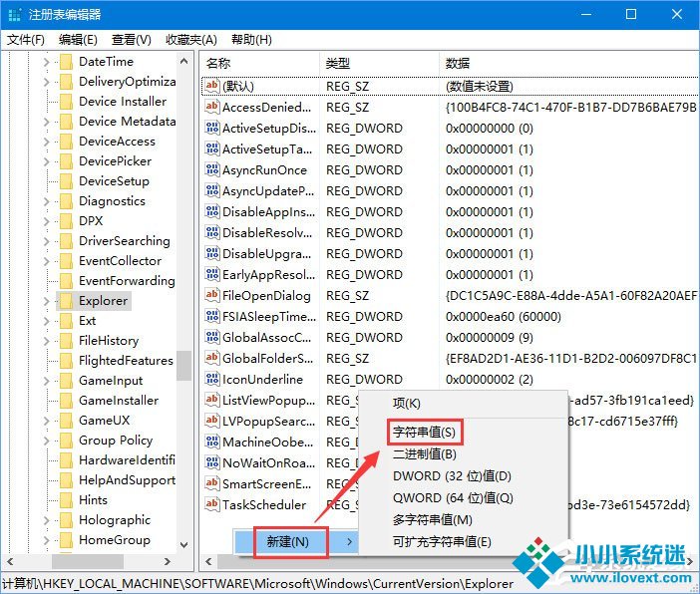
Task: Click the DWORD icon of FSIASleepTime value
Action: [211, 316]
